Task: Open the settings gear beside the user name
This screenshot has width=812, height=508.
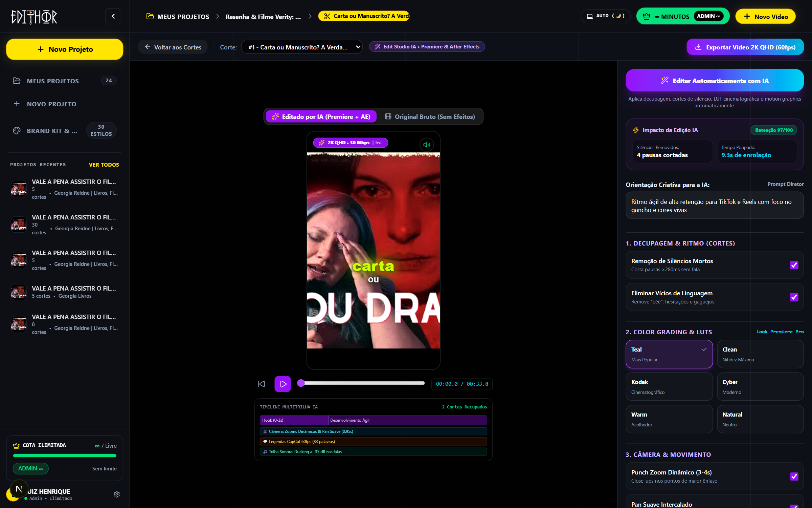Action: coord(117,494)
